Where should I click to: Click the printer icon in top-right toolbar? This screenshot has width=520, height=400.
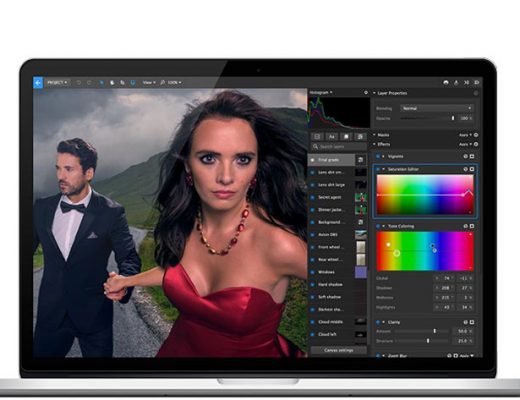click(x=446, y=82)
